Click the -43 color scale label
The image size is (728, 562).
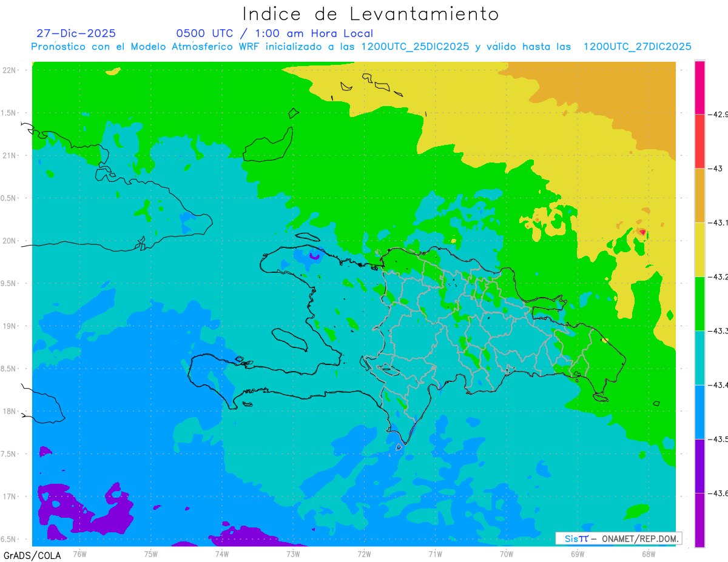point(716,169)
